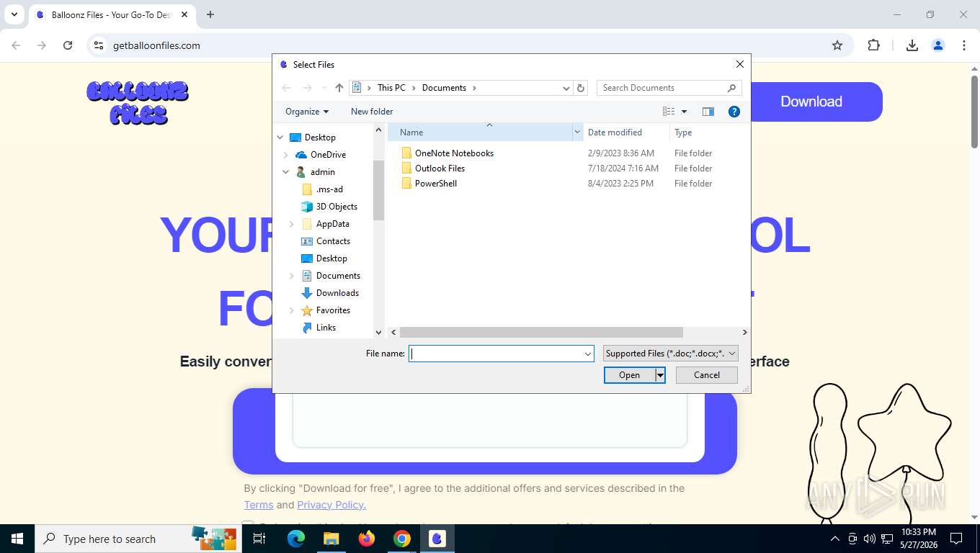
Task: Open the Open button split arrow
Action: [659, 375]
